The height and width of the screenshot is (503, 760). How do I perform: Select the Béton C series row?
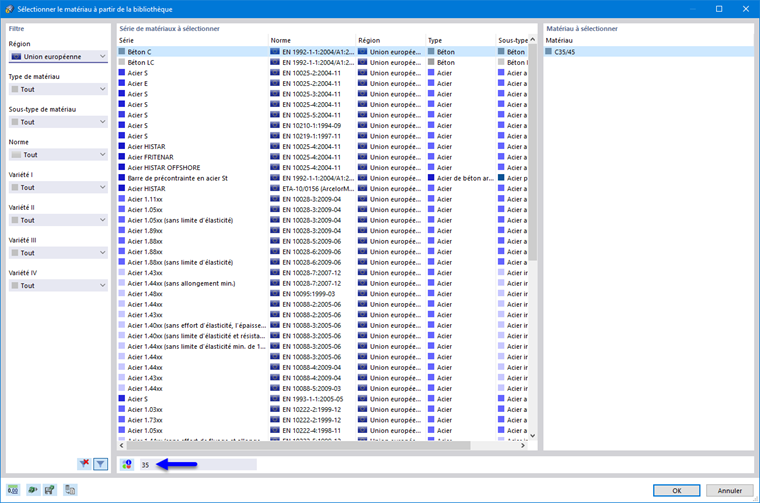[x=323, y=52]
